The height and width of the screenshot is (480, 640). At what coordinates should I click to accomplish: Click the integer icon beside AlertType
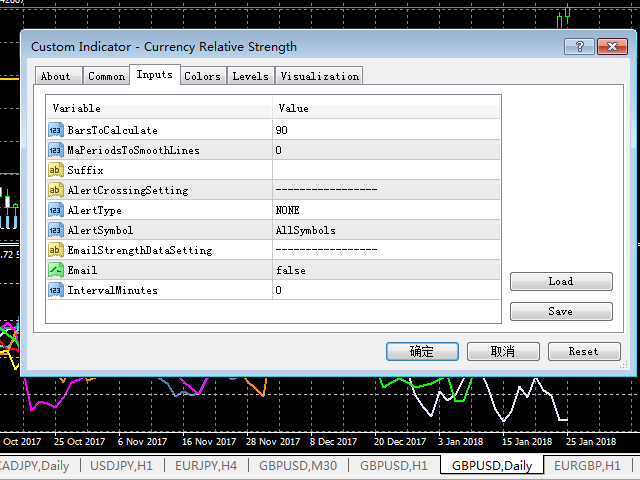tap(56, 210)
